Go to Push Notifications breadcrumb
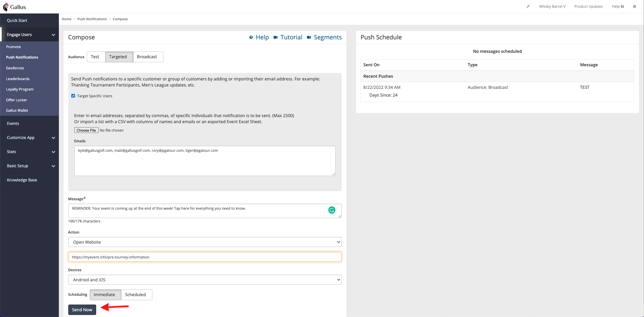 92,19
